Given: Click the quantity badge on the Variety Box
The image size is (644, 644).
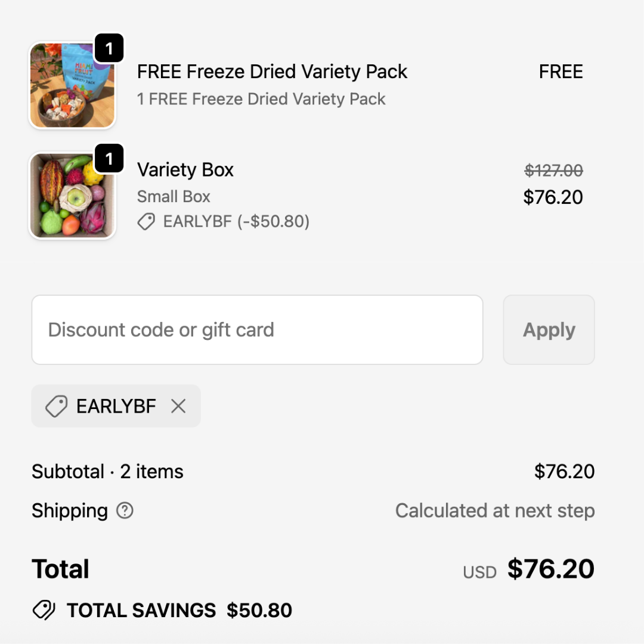Looking at the screenshot, I should pos(109,159).
